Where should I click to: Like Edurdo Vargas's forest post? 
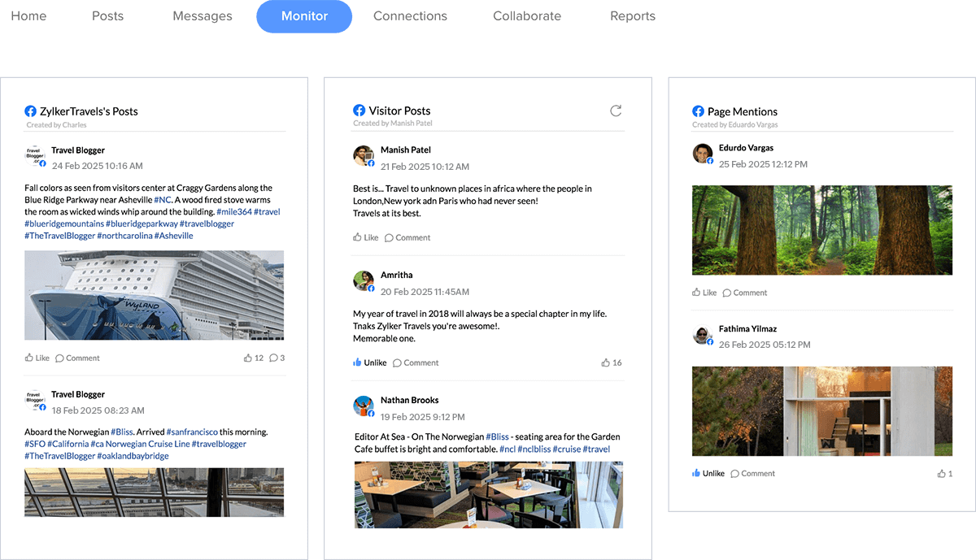(x=704, y=293)
